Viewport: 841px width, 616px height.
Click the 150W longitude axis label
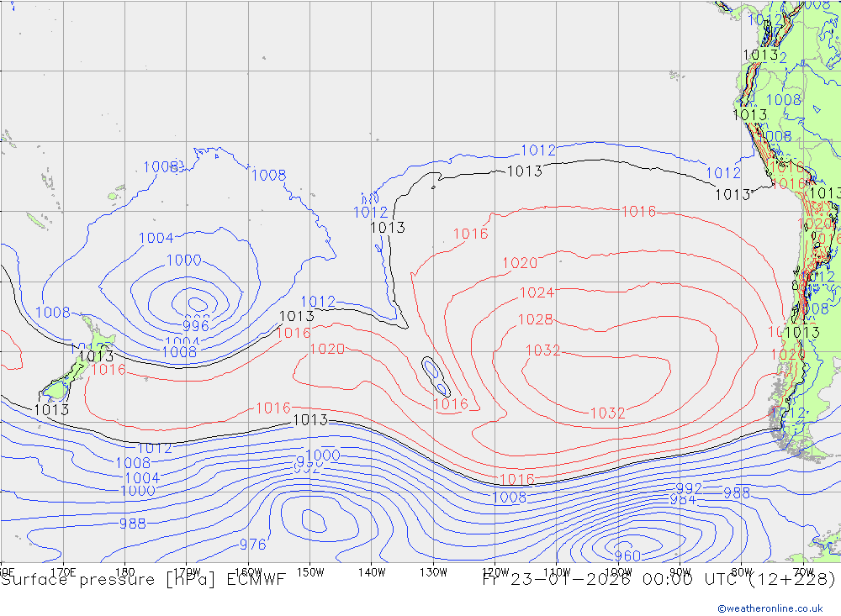pos(309,571)
